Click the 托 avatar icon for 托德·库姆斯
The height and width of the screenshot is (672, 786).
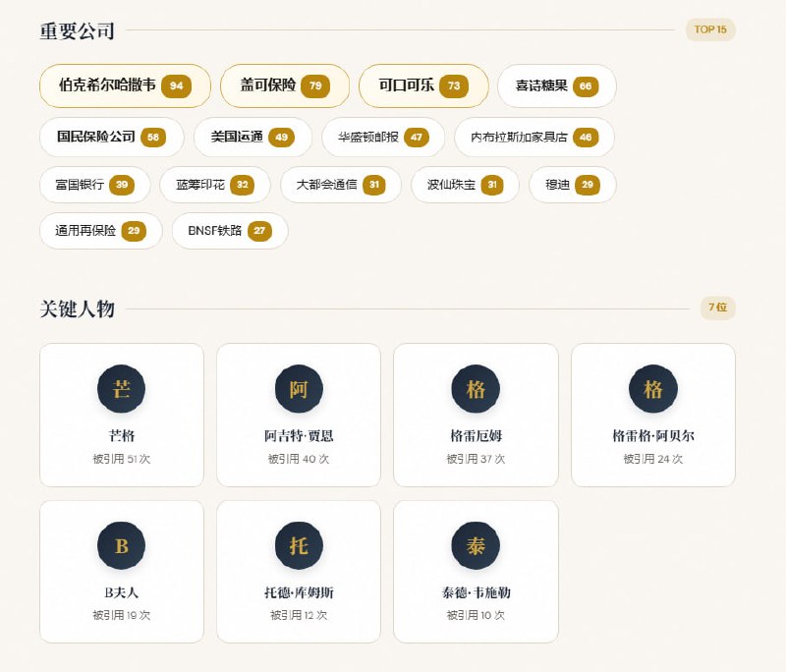(299, 546)
